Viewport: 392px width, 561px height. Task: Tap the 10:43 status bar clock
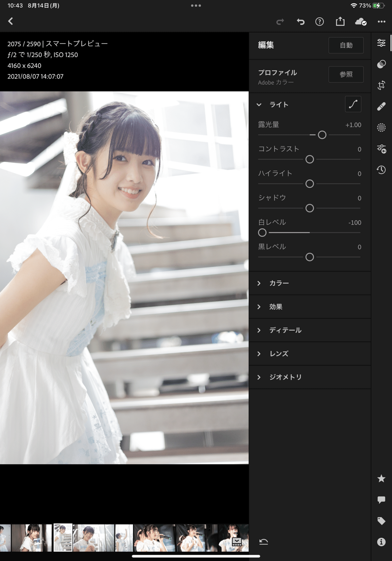pos(15,6)
